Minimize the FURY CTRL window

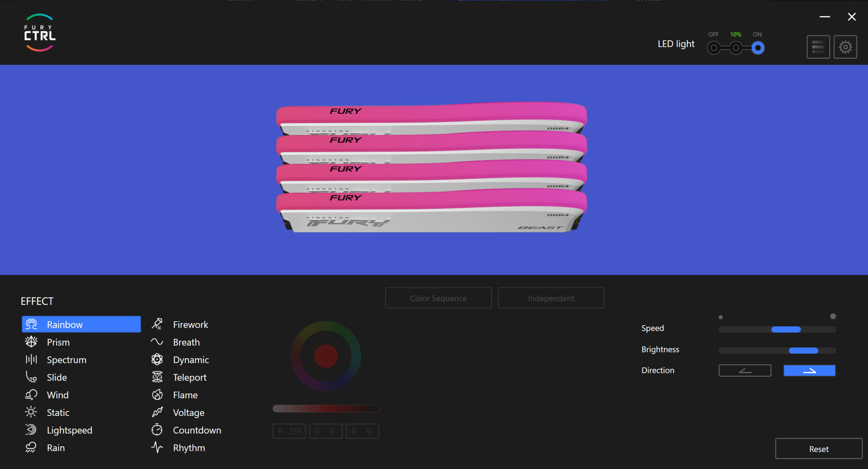pyautogui.click(x=825, y=17)
